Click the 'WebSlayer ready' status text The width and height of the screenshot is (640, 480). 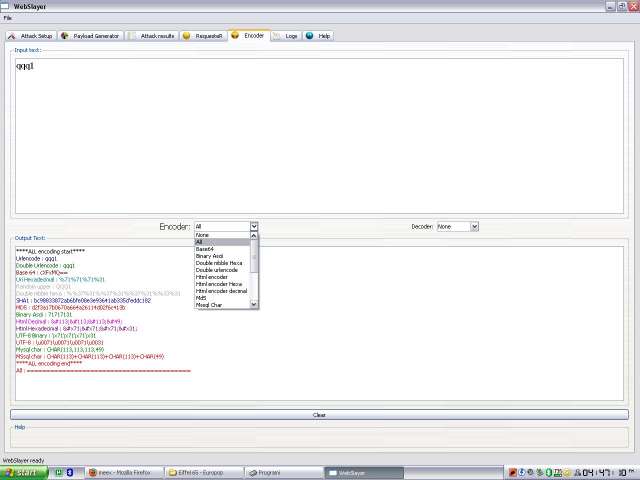click(x=23, y=460)
